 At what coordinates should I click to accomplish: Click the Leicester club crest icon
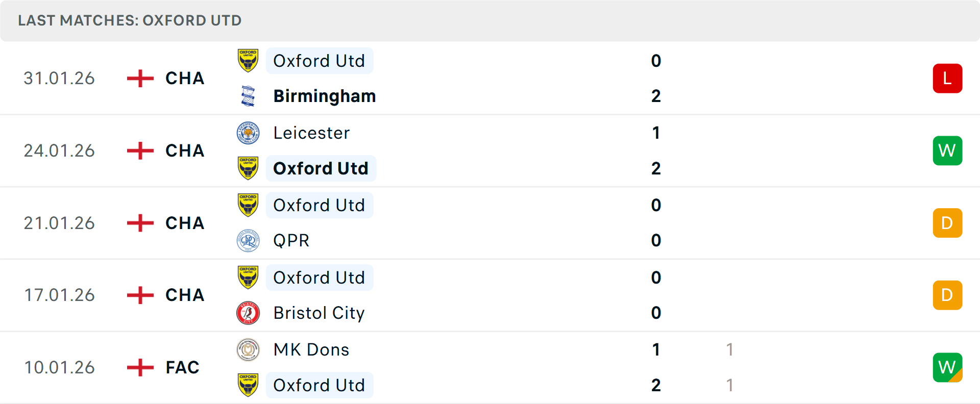click(x=248, y=133)
